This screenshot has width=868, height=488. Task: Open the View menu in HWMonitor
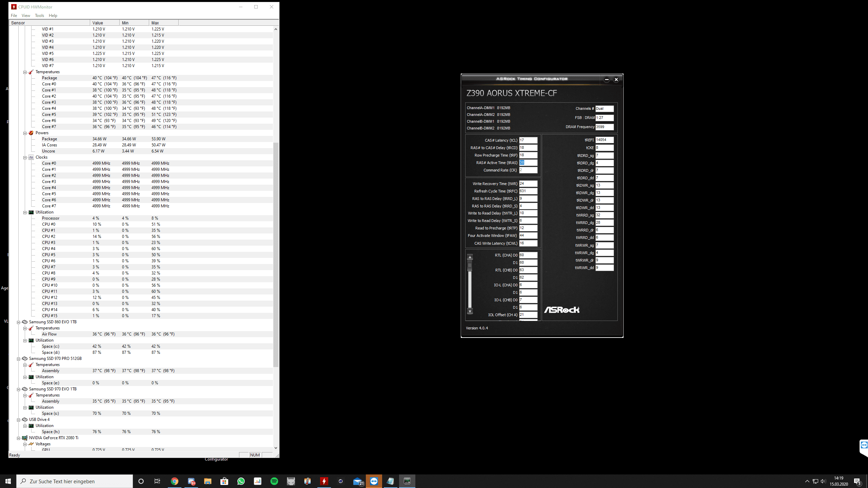point(26,16)
